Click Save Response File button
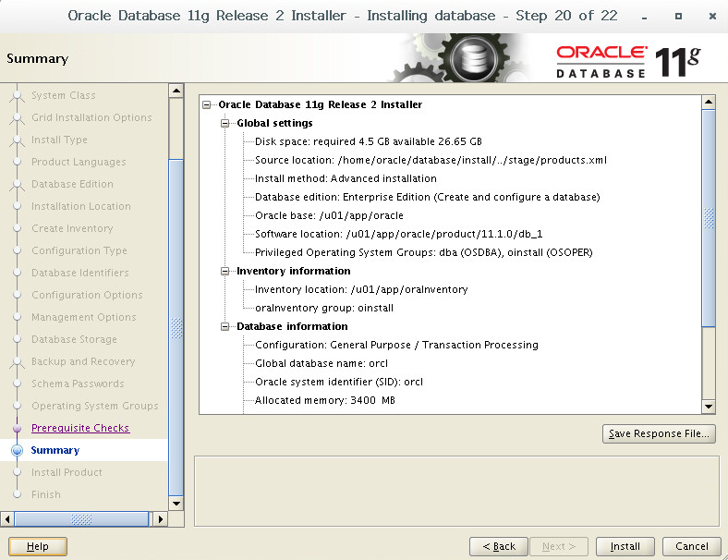 659,433
